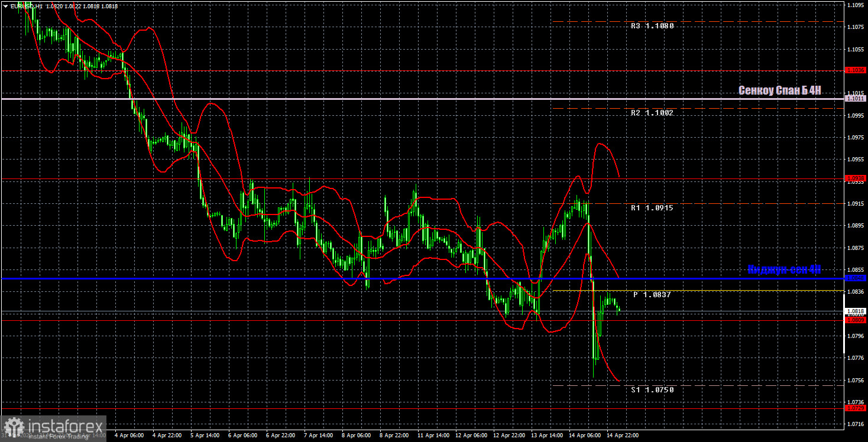Click the white 1.0818 current price tag

[856, 311]
